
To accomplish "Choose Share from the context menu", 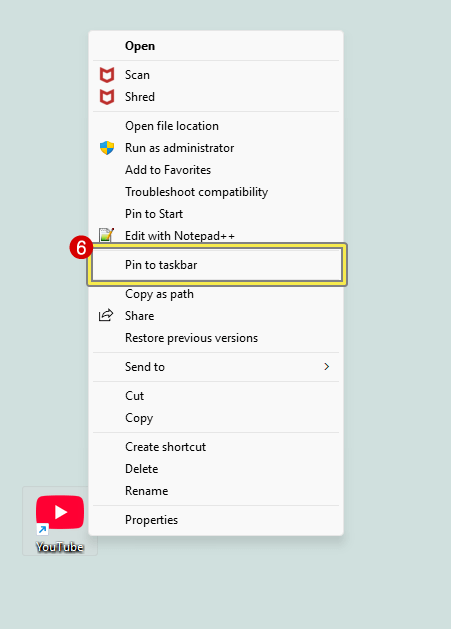I will pyautogui.click(x=216, y=316).
